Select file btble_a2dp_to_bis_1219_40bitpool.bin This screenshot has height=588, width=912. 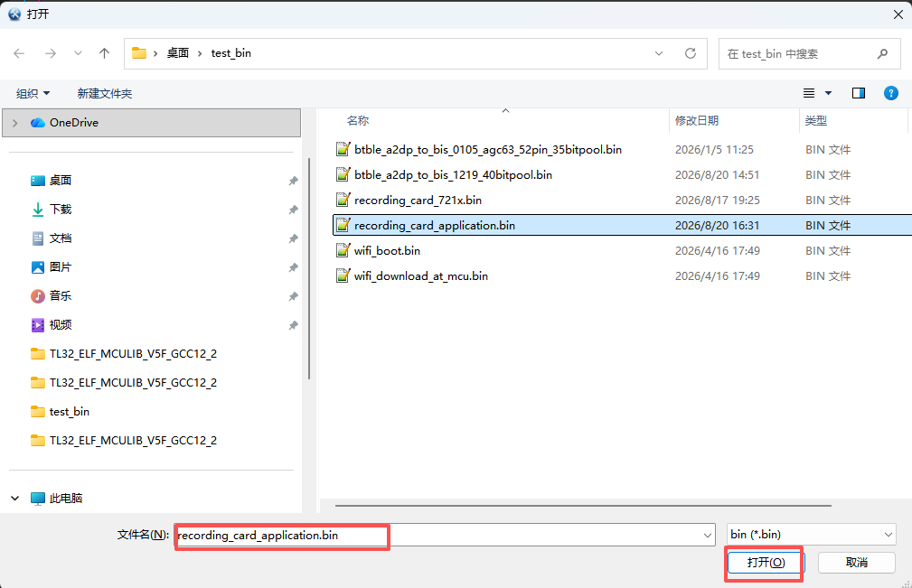click(453, 175)
